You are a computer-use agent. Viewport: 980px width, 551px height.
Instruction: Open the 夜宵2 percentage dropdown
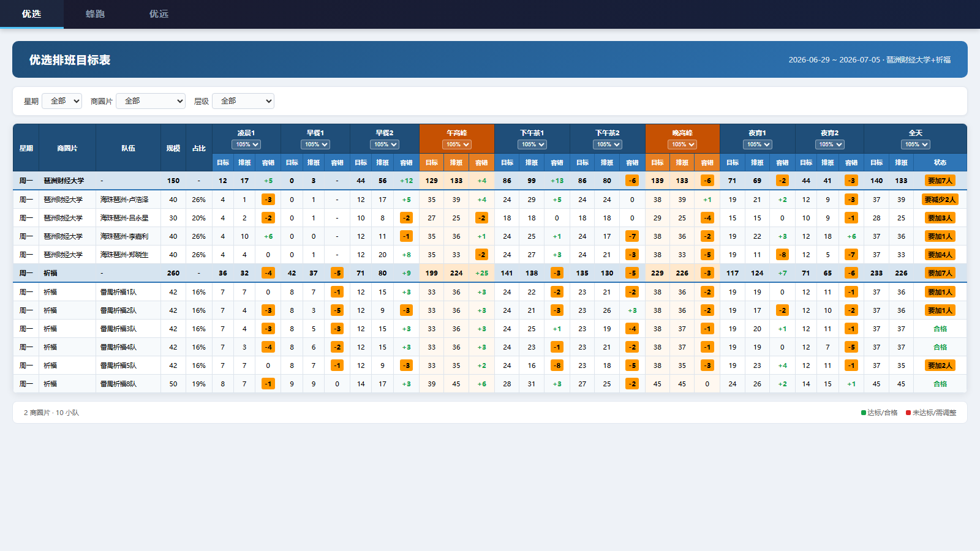coord(830,144)
